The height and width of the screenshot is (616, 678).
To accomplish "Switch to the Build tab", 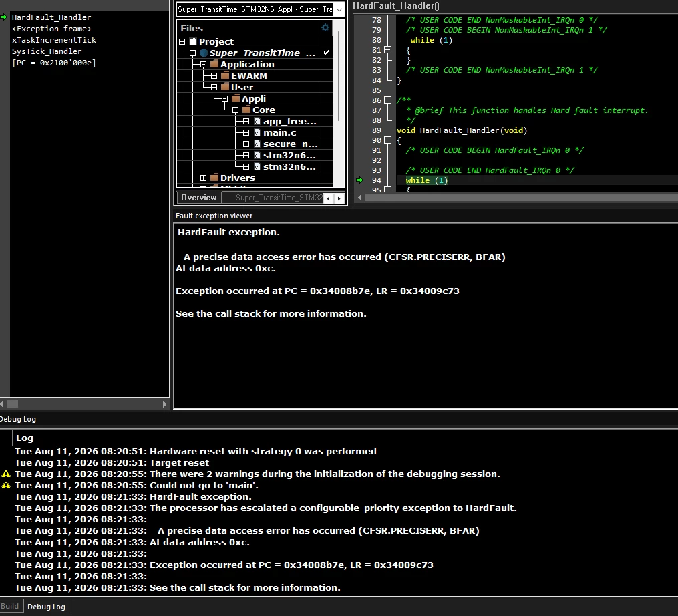I will (11, 606).
